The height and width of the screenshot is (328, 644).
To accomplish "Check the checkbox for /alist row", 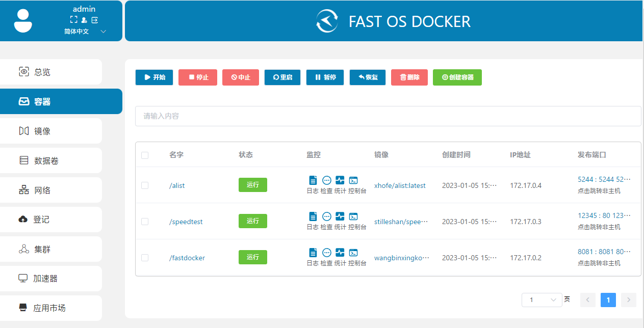I will [x=145, y=185].
